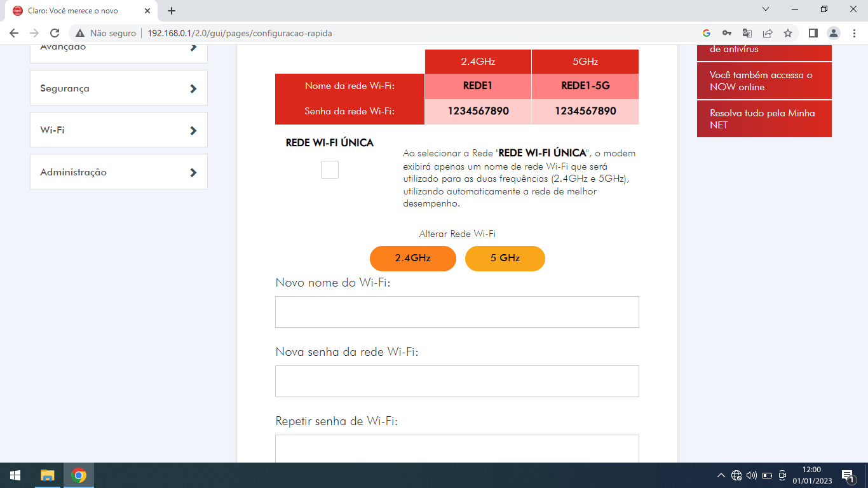This screenshot has height=488, width=868.
Task: Open Google icon in address bar
Action: [x=707, y=33]
